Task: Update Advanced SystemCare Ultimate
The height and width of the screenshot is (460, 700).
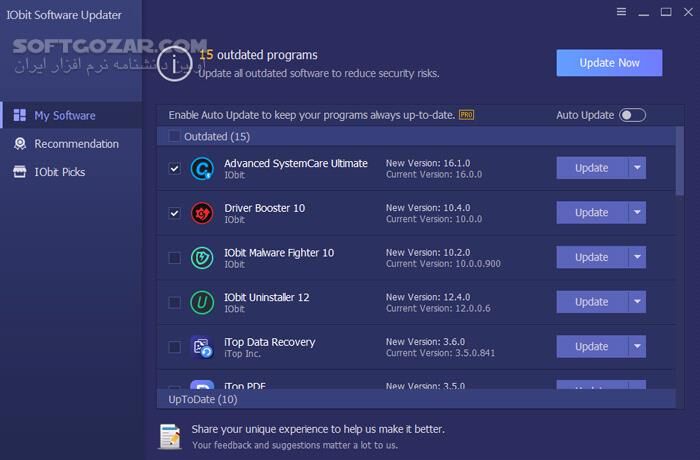Action: click(x=592, y=168)
